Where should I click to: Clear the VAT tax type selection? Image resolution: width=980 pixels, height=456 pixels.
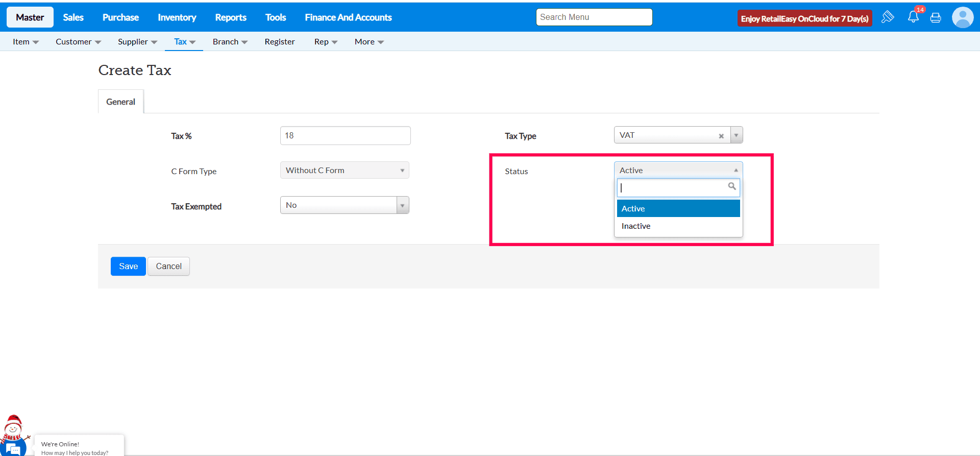tap(721, 136)
